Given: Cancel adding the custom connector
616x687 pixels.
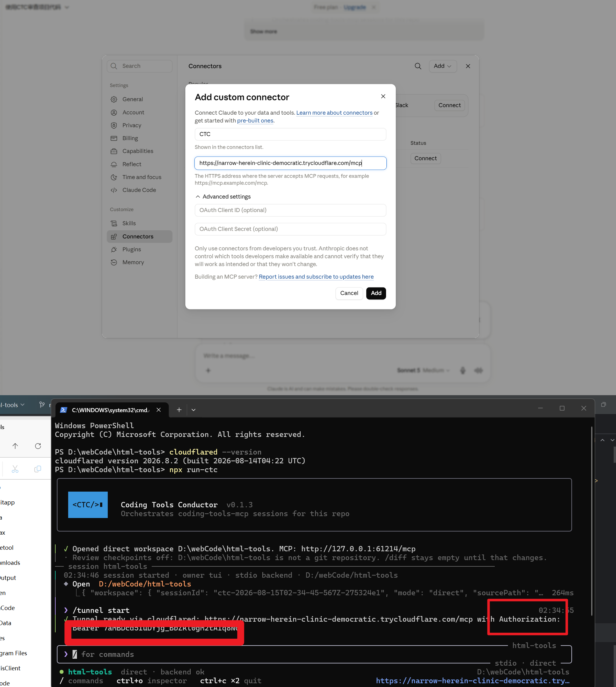Looking at the screenshot, I should [349, 293].
